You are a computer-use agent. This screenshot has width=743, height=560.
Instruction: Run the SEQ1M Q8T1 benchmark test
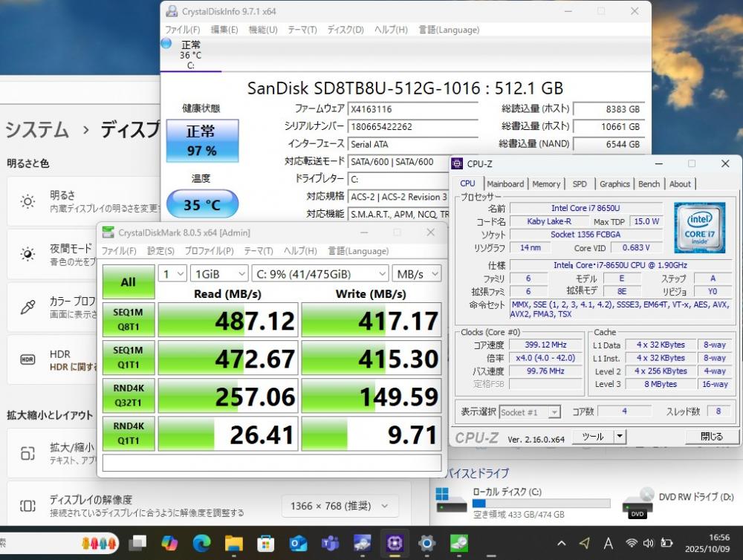[129, 320]
